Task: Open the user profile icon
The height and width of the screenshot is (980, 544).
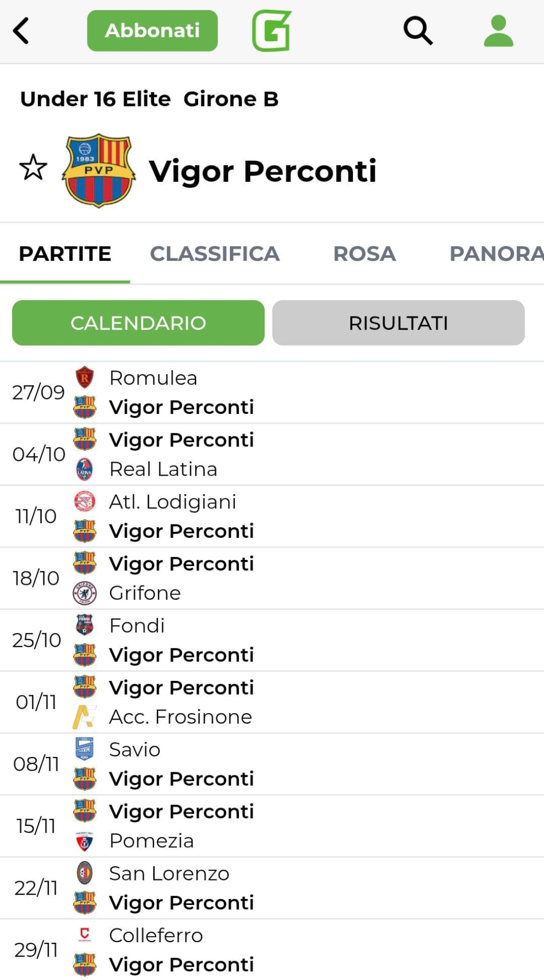Action: [x=498, y=31]
